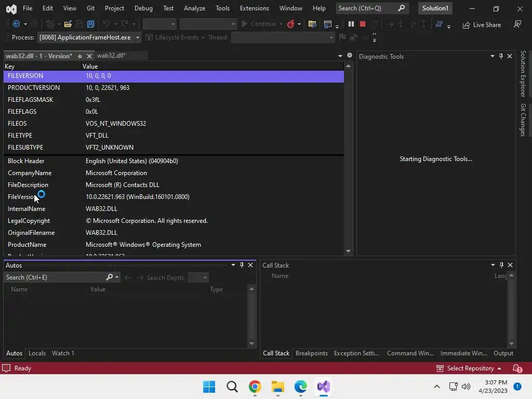The height and width of the screenshot is (399, 532).
Task: Open File Explorer from taskbar
Action: [x=278, y=387]
